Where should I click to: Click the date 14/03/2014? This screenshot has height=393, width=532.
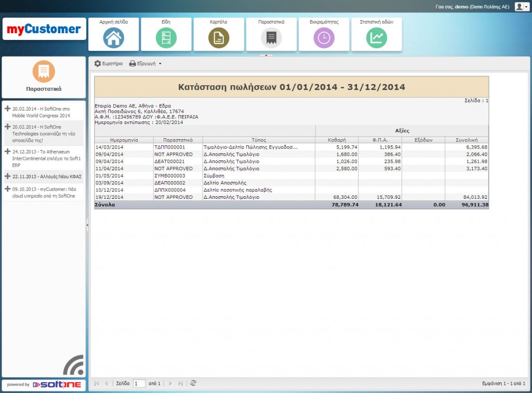[109, 147]
